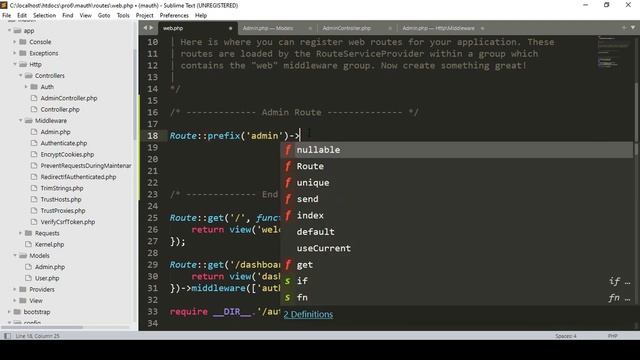Open TrimStrings.php in the sidebar
The height and width of the screenshot is (360, 640).
62,188
